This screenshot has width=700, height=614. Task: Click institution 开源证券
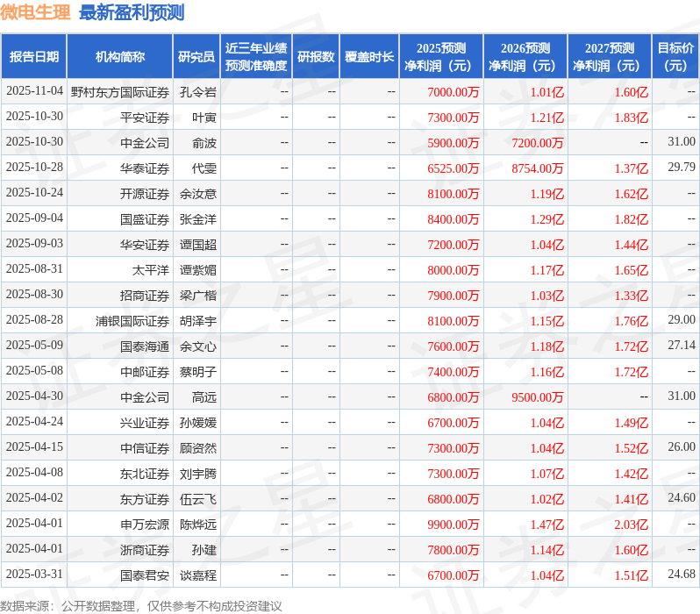click(145, 194)
